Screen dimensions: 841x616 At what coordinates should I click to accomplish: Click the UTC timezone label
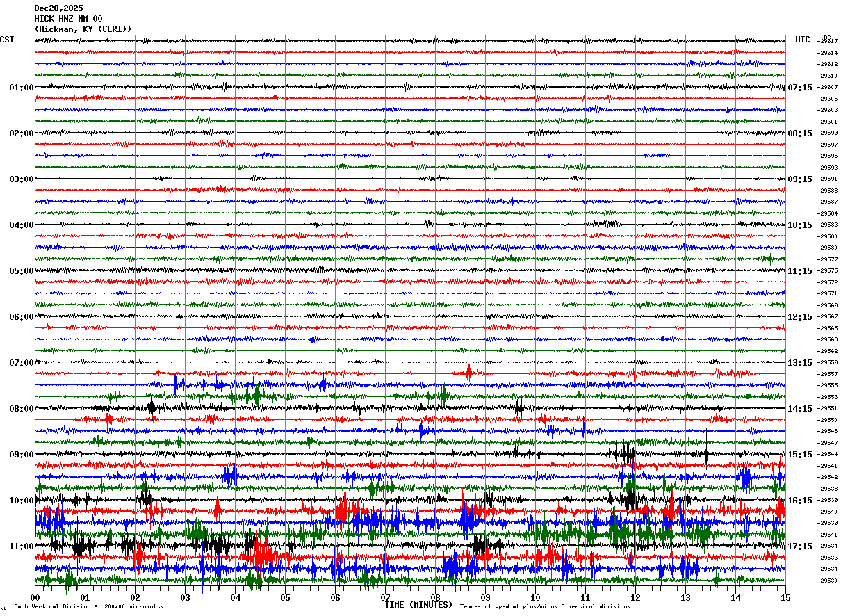[x=803, y=40]
